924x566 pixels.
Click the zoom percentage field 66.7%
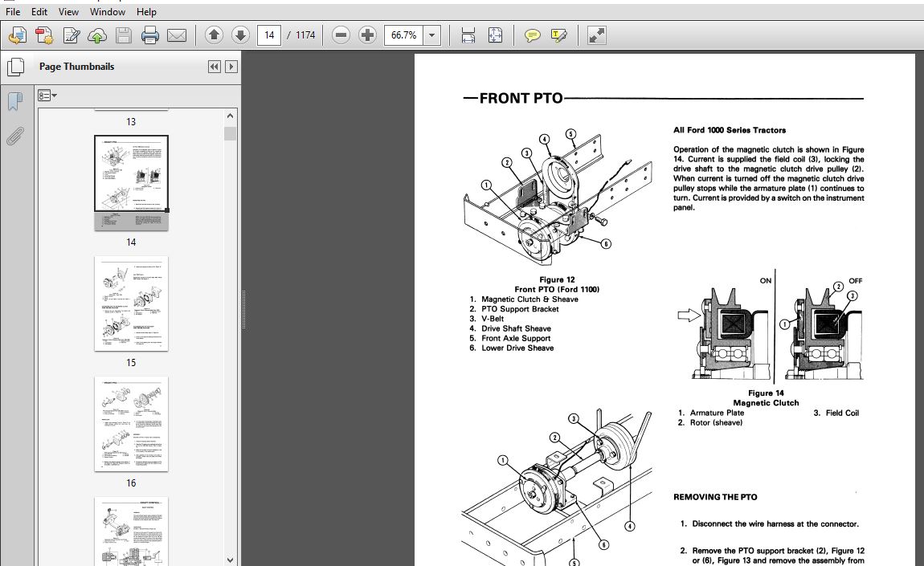(404, 35)
